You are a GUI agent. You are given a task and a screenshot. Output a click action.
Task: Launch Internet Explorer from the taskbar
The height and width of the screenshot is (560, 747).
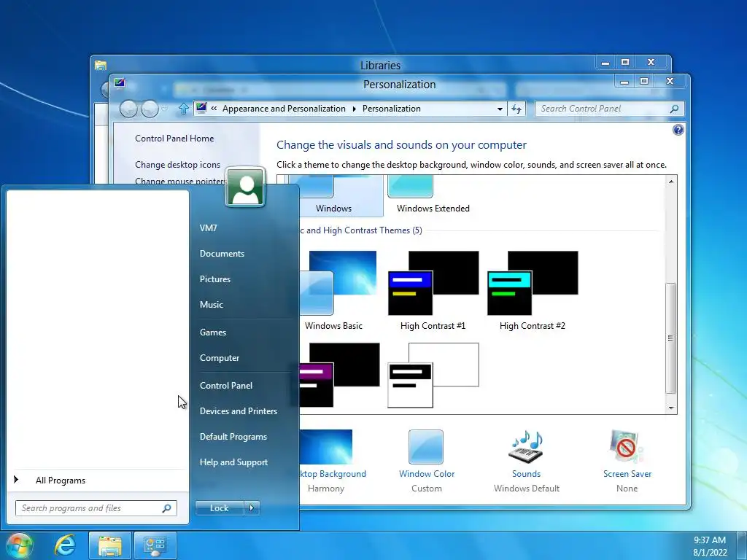point(65,545)
